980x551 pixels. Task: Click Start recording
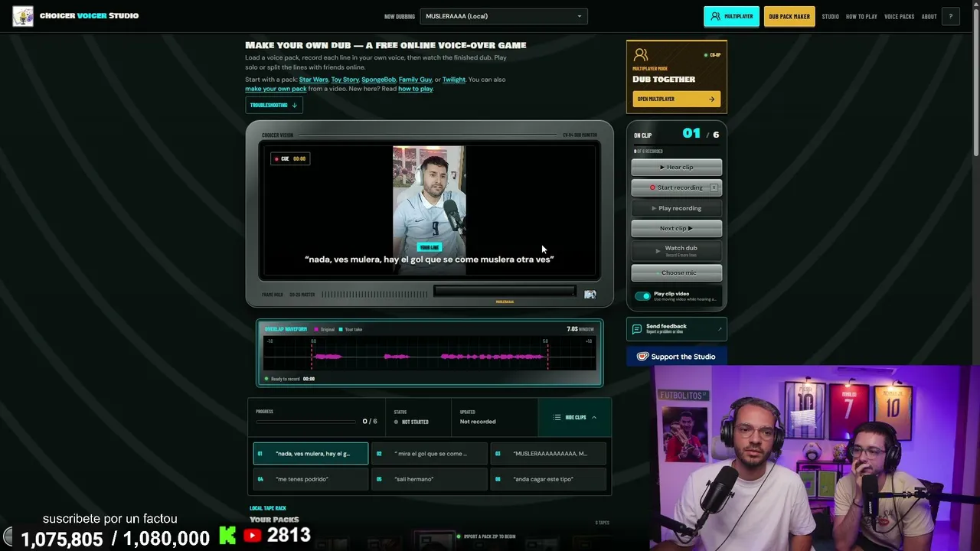(x=677, y=187)
